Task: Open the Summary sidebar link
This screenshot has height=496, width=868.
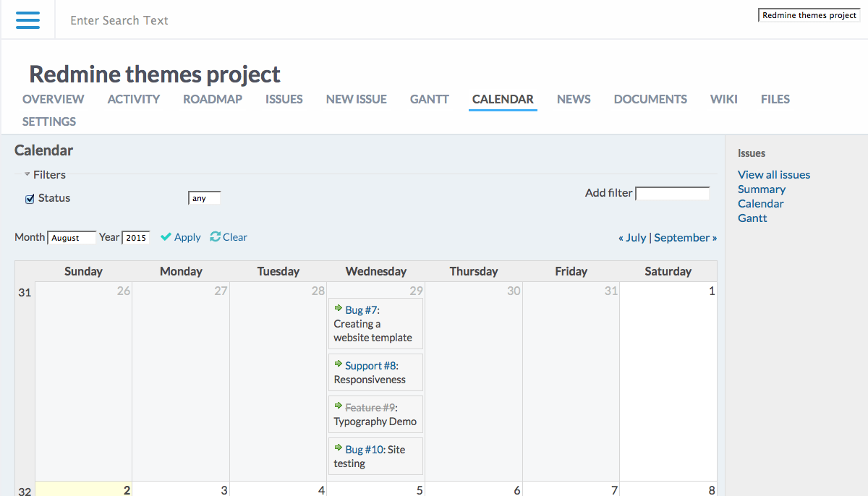Action: pyautogui.click(x=762, y=189)
